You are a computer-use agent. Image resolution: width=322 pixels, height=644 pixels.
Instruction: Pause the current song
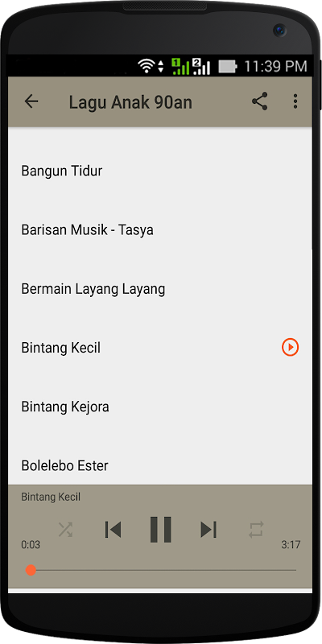point(160,530)
